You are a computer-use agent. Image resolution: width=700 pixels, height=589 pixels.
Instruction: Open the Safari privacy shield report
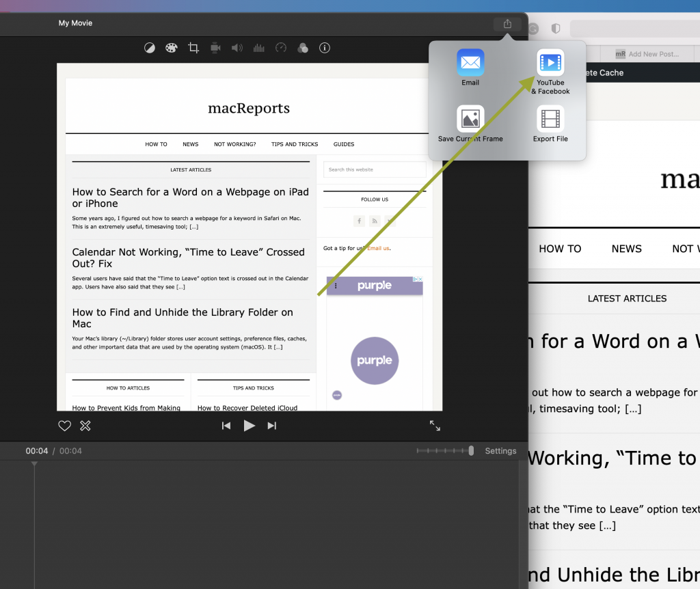pos(556,29)
